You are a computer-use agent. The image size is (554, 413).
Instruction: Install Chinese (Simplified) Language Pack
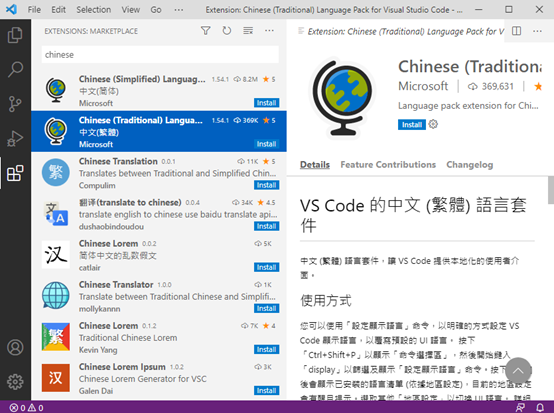(x=266, y=103)
